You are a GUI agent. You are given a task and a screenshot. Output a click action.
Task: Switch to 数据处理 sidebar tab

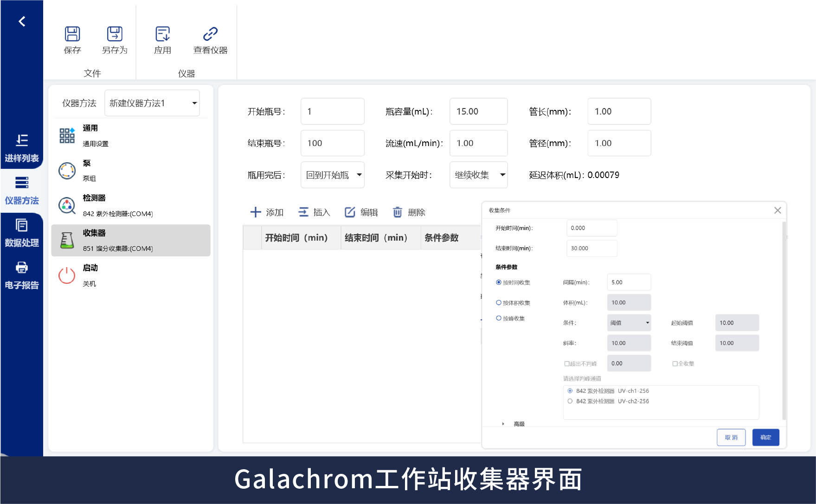(x=22, y=233)
